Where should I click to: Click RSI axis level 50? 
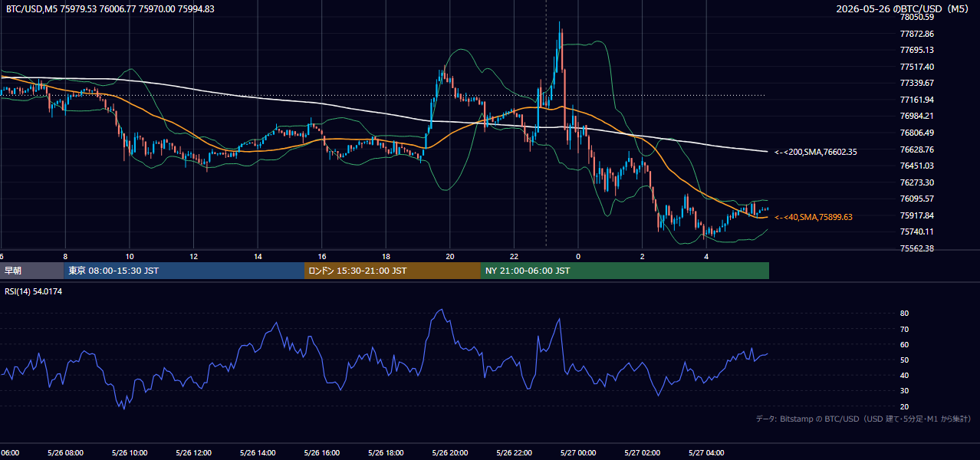pos(904,360)
